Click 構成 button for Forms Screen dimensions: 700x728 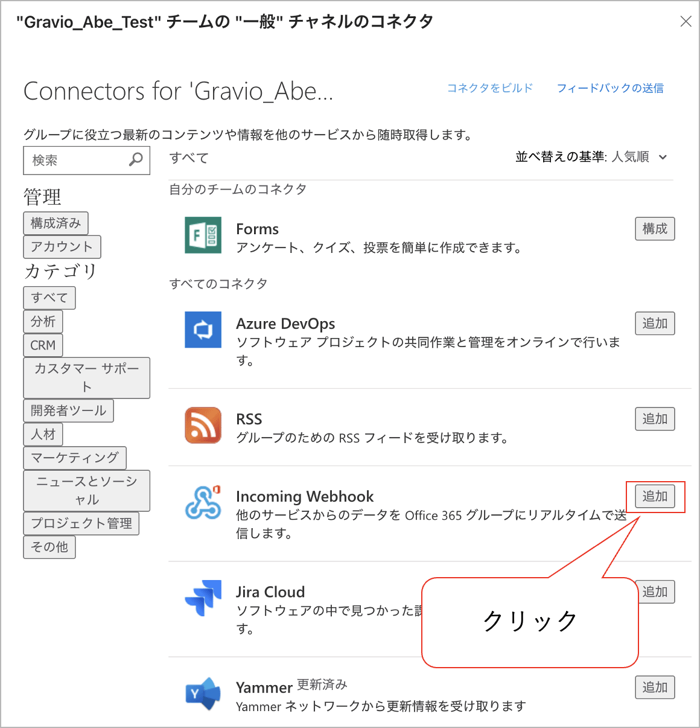[x=655, y=229]
